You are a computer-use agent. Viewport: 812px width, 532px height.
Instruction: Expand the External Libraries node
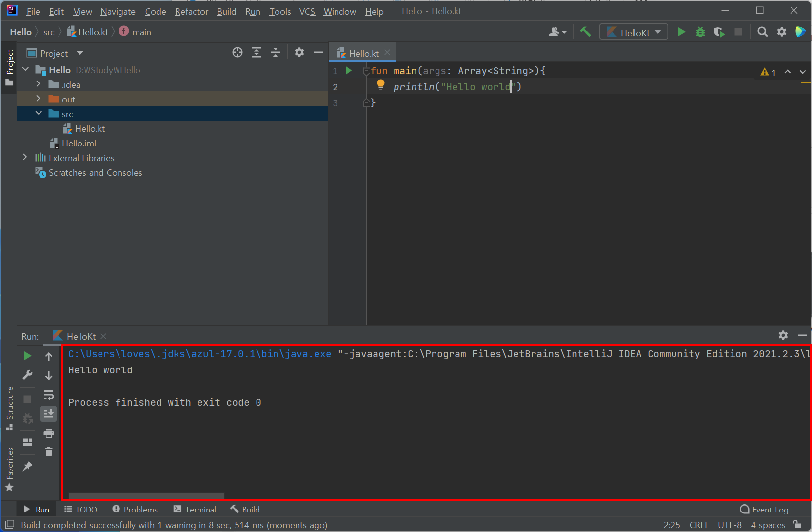click(25, 158)
